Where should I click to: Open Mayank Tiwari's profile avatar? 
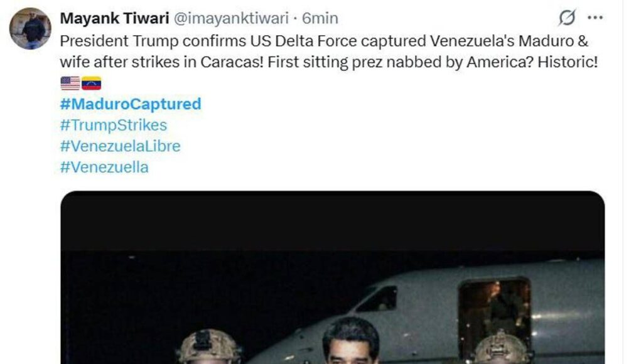(x=30, y=28)
